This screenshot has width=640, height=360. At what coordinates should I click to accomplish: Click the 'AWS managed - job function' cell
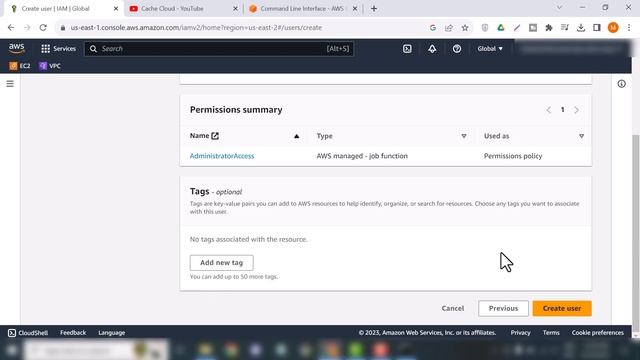point(362,156)
